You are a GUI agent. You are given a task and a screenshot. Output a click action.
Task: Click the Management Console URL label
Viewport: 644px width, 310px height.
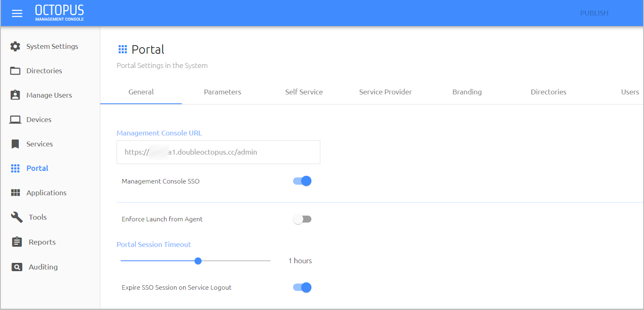159,133
